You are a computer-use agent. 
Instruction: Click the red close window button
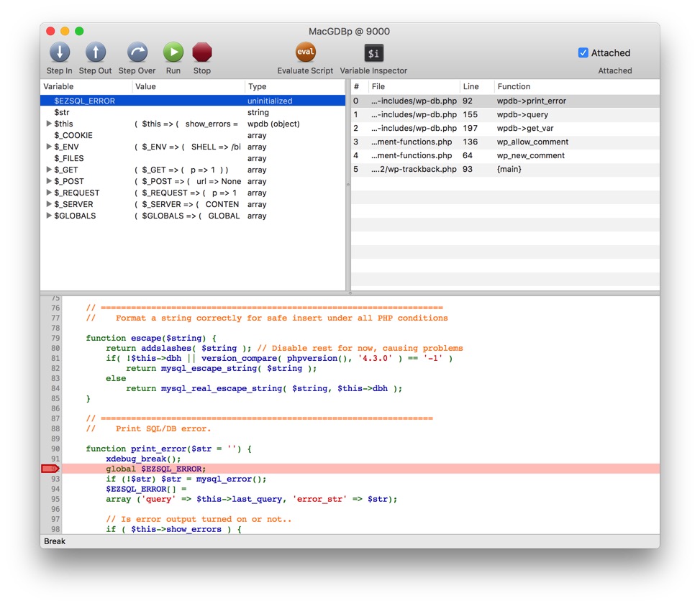[50, 31]
